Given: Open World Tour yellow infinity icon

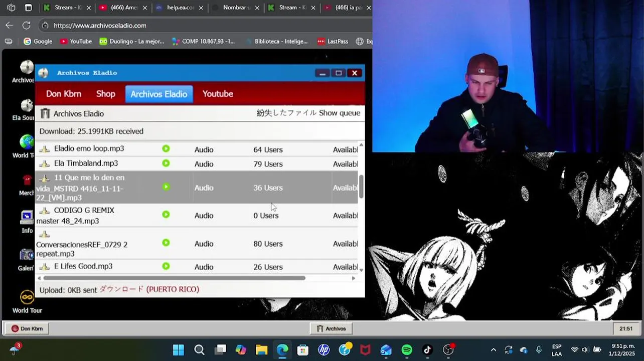Looking at the screenshot, I should [27, 297].
